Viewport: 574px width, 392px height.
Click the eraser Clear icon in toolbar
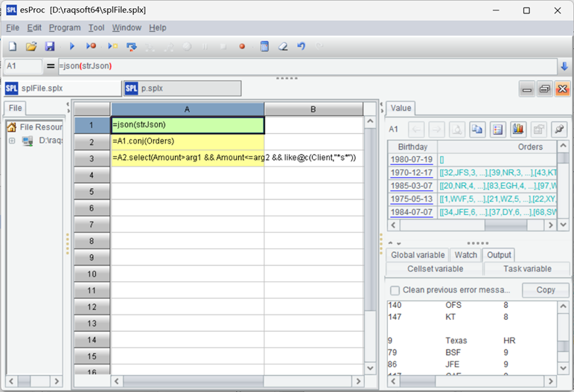(282, 46)
